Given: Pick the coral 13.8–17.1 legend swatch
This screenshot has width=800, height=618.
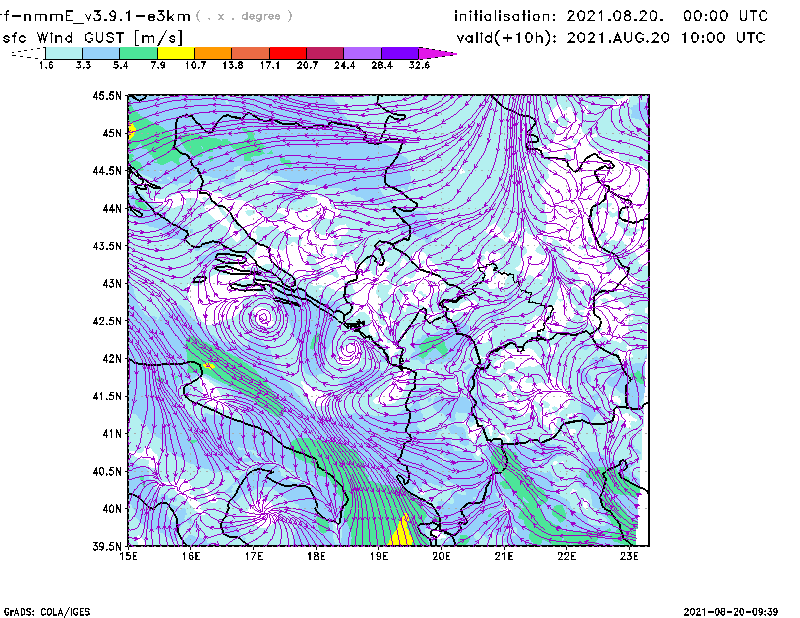Looking at the screenshot, I should [x=251, y=53].
